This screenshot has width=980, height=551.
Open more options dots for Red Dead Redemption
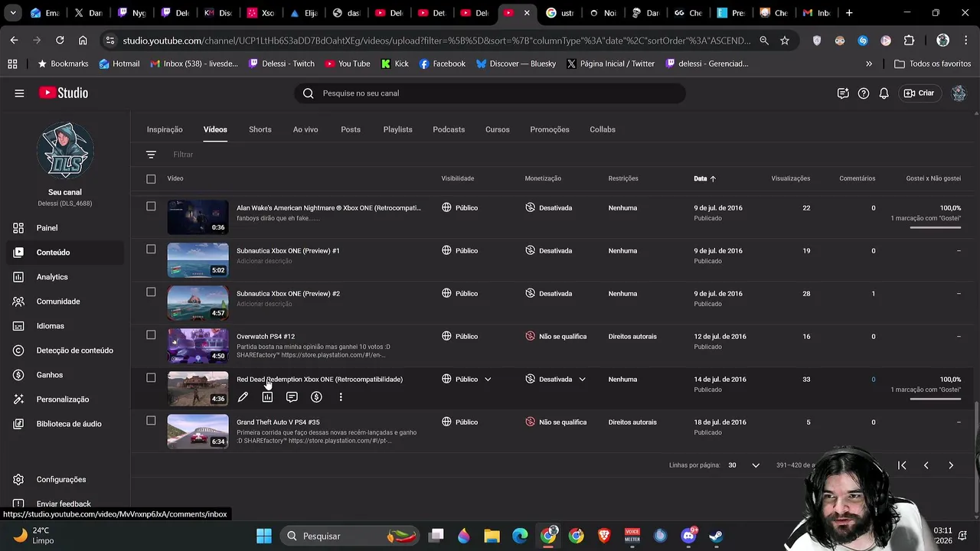pyautogui.click(x=341, y=397)
